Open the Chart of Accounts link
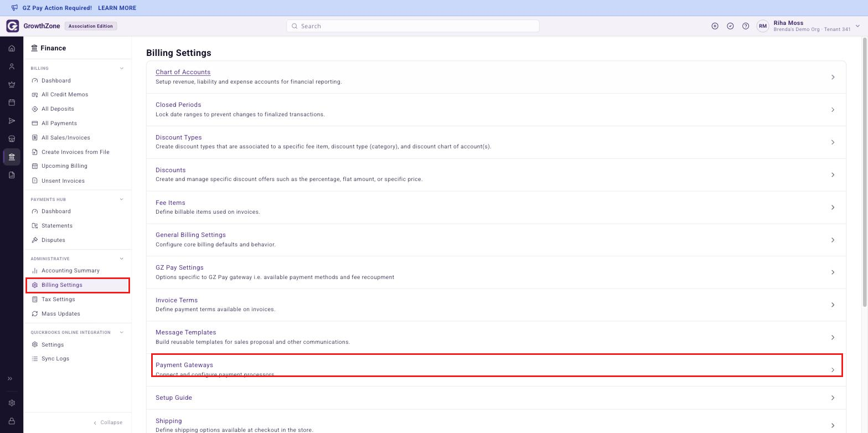868x433 pixels. pos(183,72)
